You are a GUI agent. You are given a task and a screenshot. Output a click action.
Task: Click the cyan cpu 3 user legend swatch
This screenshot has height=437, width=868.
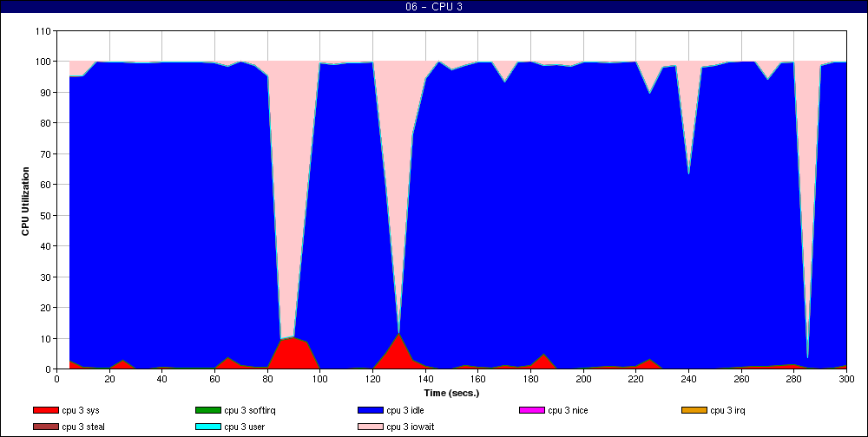coord(207,427)
